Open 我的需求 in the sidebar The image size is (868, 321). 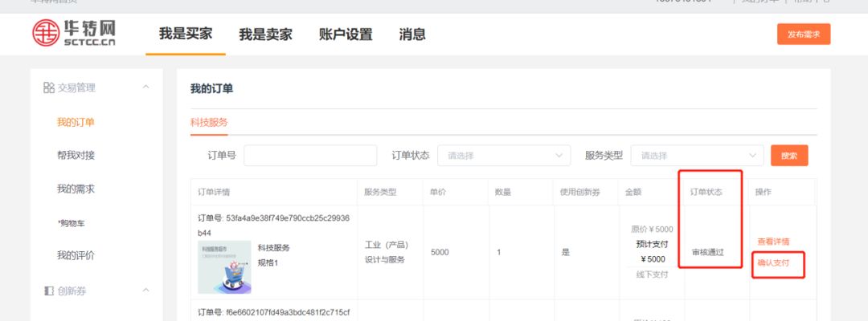pos(76,189)
